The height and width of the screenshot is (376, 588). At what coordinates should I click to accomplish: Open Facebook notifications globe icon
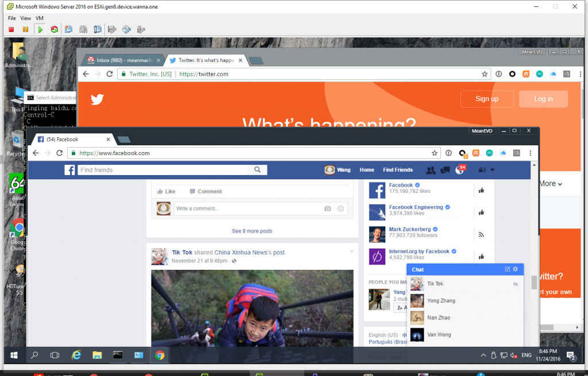coord(459,170)
